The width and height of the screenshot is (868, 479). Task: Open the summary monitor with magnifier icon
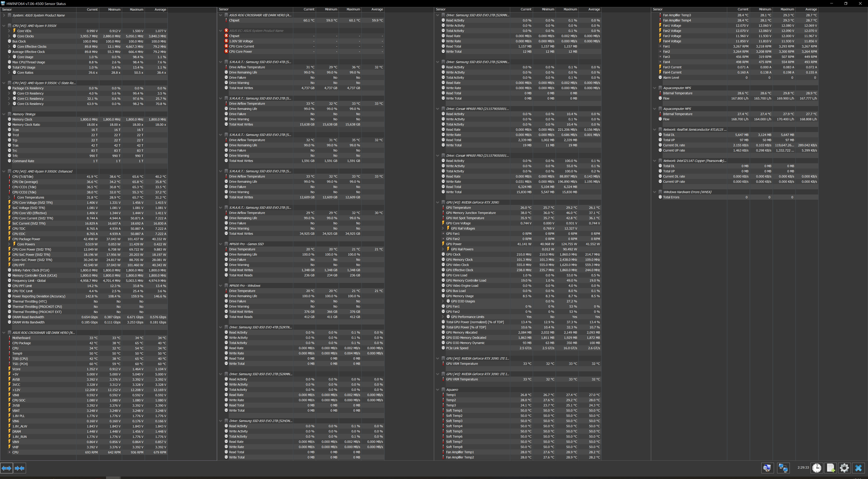(x=767, y=468)
